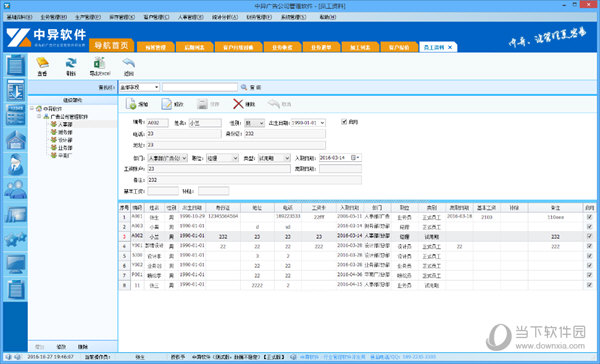Screen dimensions: 600x364
Task: Open the sidebar monitor icon
Action: coord(16,264)
